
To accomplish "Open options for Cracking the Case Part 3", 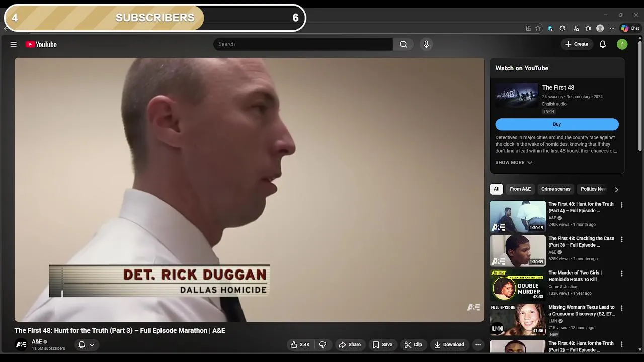I will 622,239.
